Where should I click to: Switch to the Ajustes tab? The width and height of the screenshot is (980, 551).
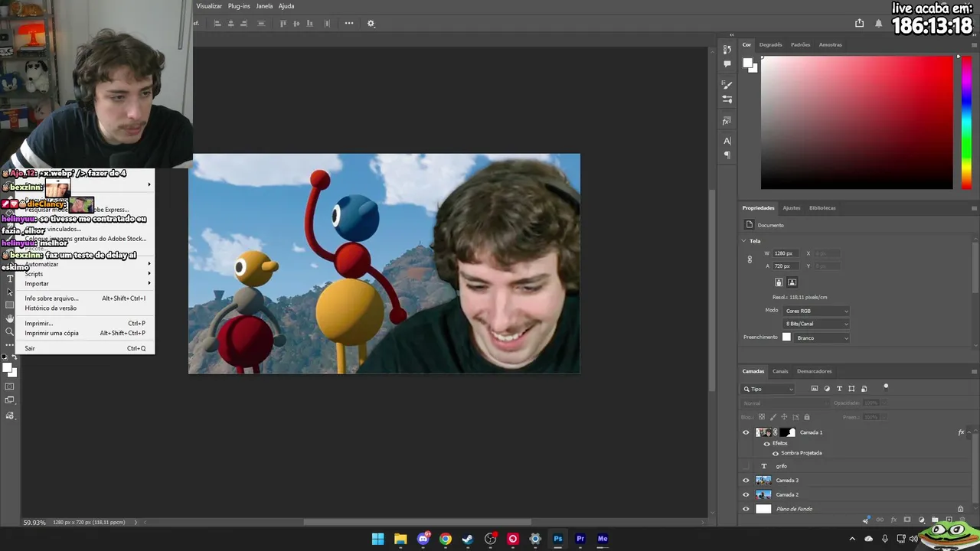(792, 208)
